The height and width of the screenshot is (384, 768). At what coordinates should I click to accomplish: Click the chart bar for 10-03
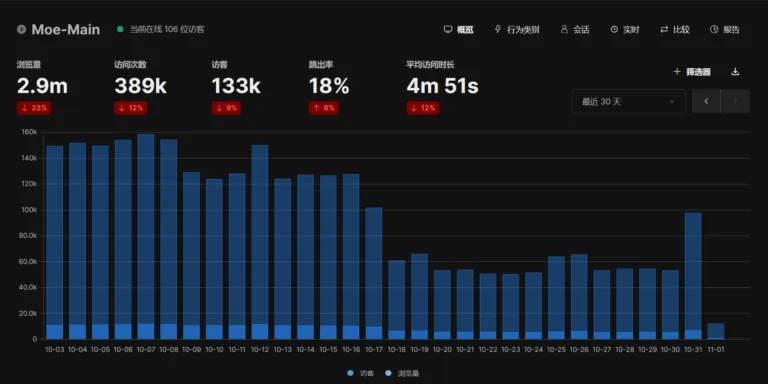tap(54, 242)
